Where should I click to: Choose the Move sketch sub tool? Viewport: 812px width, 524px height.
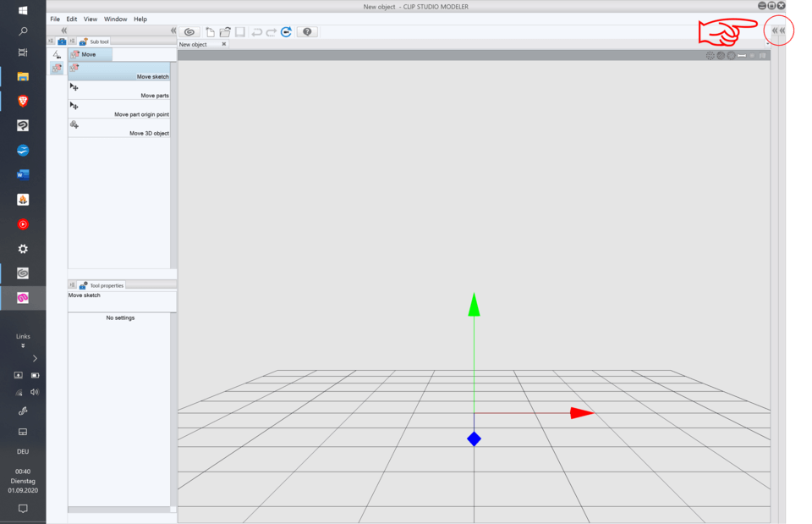(119, 71)
